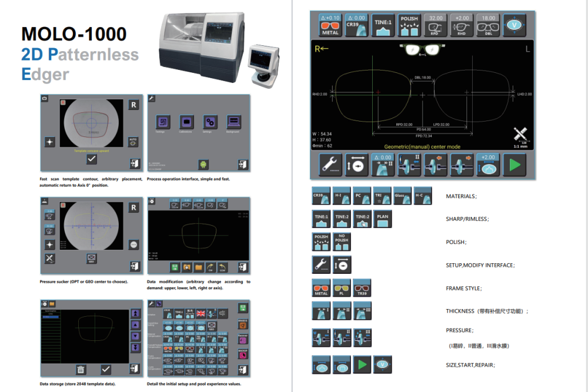The height and width of the screenshot is (392, 588).
Task: Edit the RPD 32.00 value field
Action: [436, 26]
